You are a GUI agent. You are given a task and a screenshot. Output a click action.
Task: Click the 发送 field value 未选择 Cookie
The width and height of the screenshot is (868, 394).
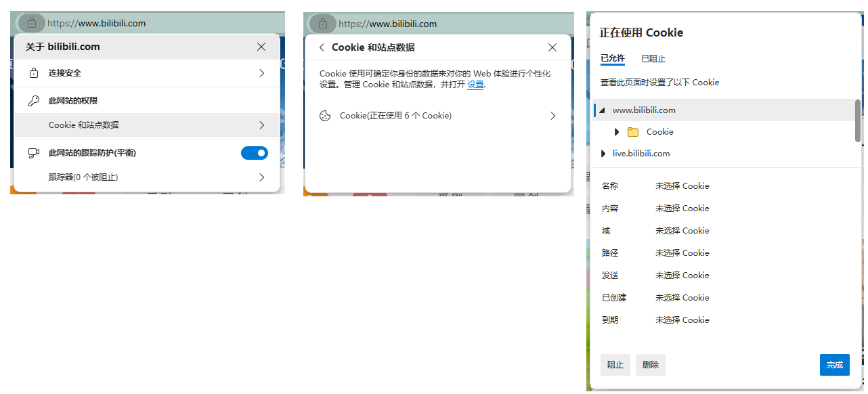[x=682, y=276]
